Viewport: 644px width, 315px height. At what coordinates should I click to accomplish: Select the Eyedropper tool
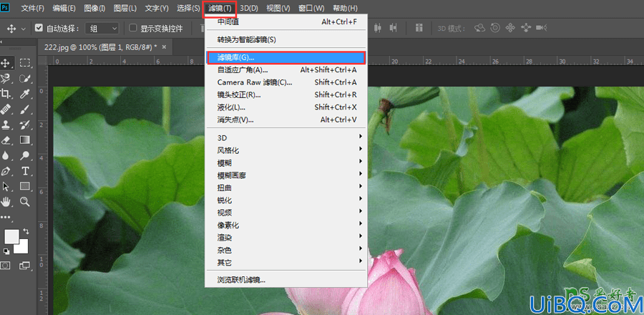click(25, 94)
